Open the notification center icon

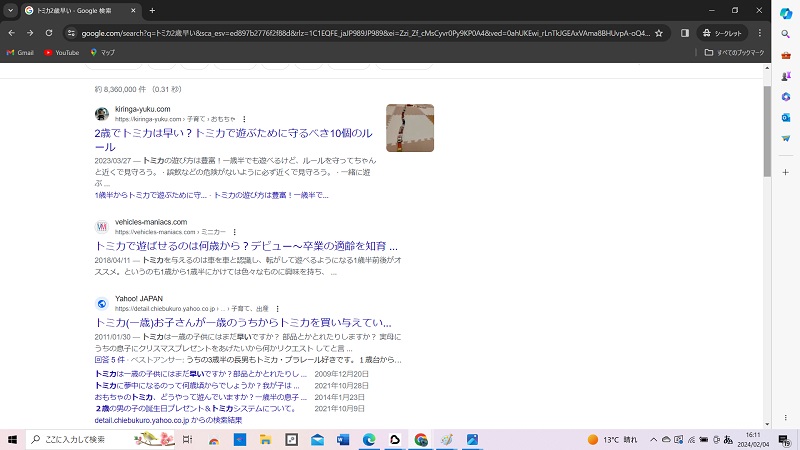785,439
